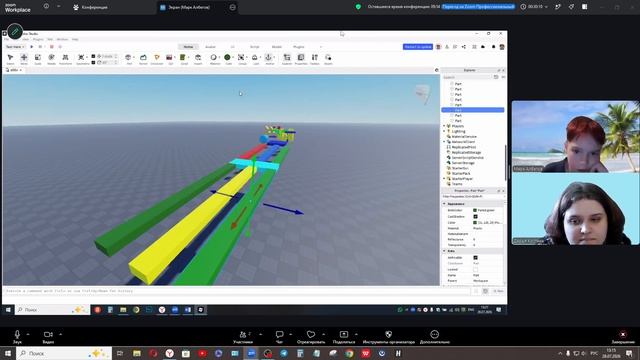Click the green Color tool
Screen dimensions: 640x360
pyautogui.click(x=227, y=59)
